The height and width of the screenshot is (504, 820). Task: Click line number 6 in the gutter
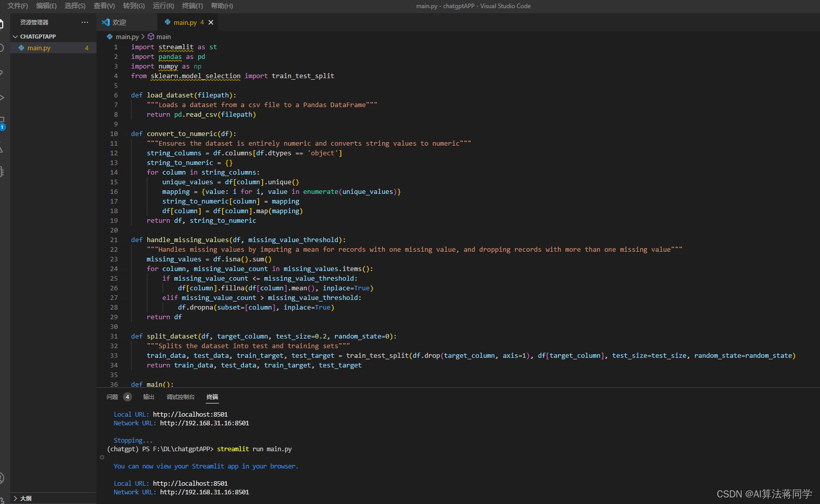[x=116, y=95]
